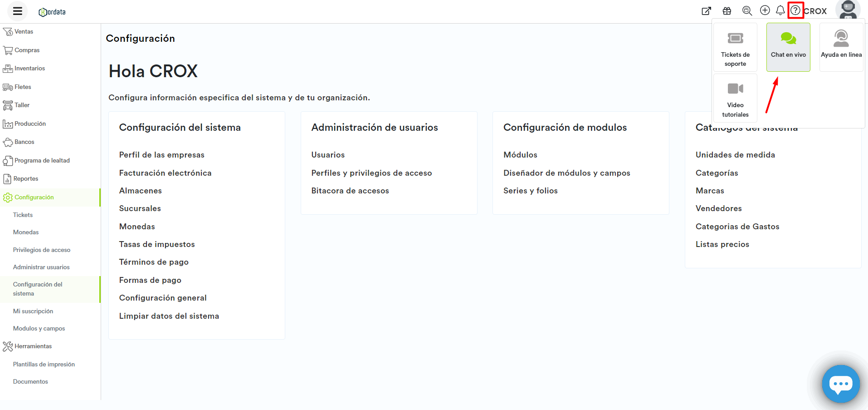The height and width of the screenshot is (410, 868).
Task: Click the Tickets de soporte option
Action: pos(735,47)
